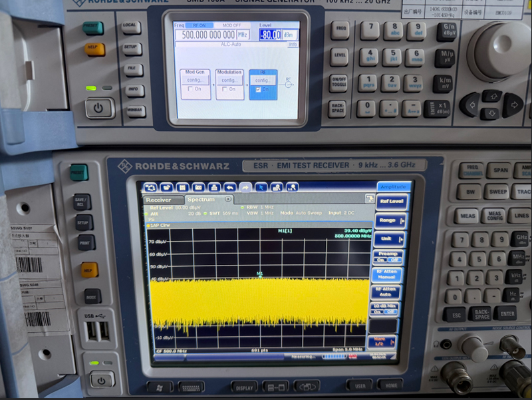Push the DISPLAY key below ESR screen

coord(244,387)
